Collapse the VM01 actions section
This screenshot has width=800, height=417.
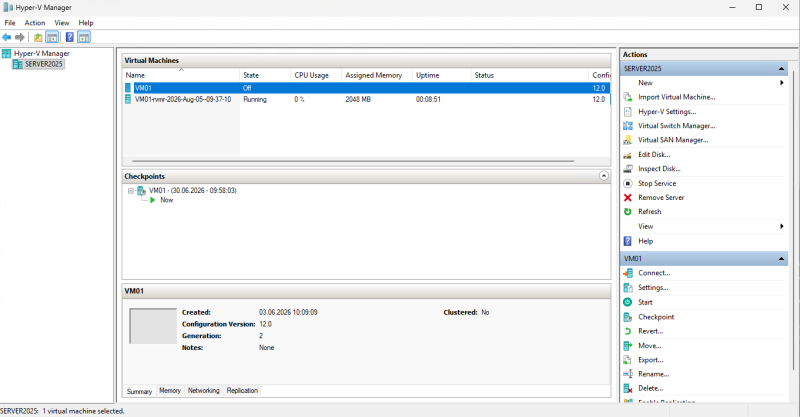click(x=781, y=259)
